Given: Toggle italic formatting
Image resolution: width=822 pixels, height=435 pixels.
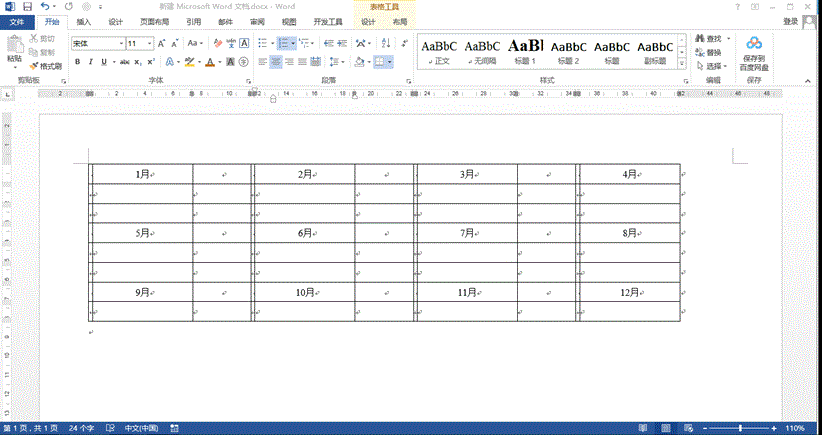Looking at the screenshot, I should pyautogui.click(x=90, y=62).
